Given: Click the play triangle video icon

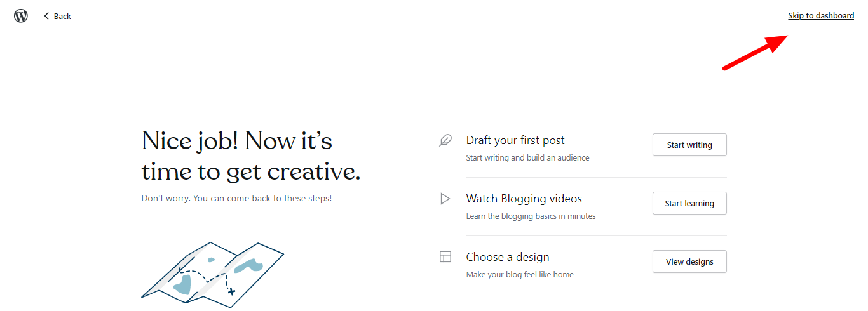Looking at the screenshot, I should coord(445,199).
